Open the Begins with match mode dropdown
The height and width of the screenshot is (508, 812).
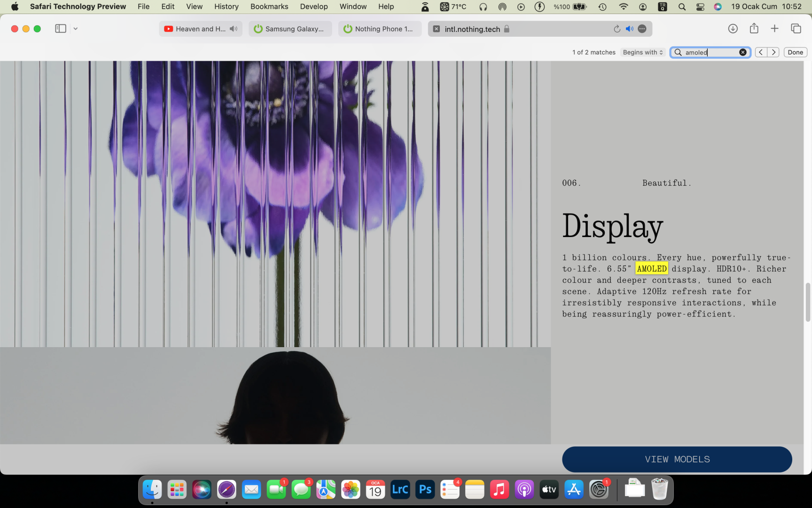tap(643, 52)
